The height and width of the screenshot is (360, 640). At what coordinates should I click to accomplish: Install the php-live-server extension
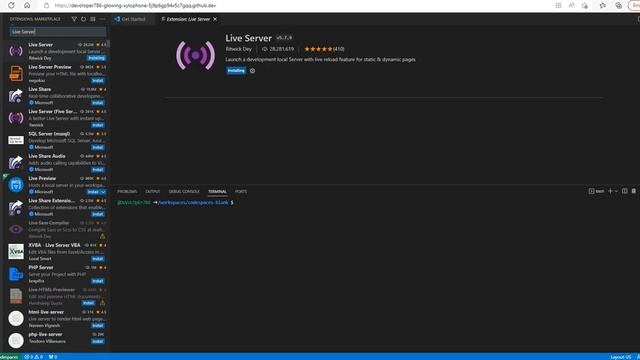coord(98,341)
